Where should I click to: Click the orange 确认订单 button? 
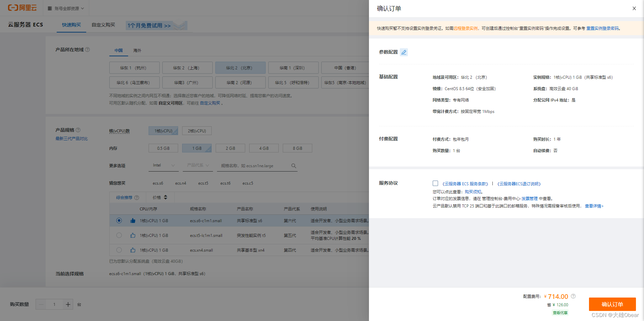612,304
